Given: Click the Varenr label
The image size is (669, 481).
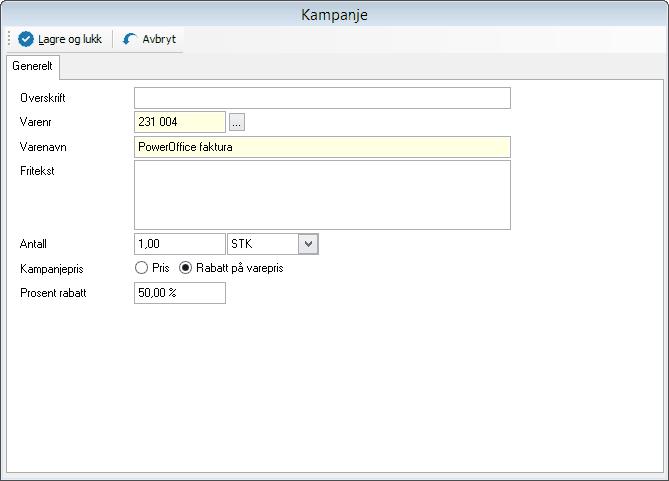Looking at the screenshot, I should 35,122.
